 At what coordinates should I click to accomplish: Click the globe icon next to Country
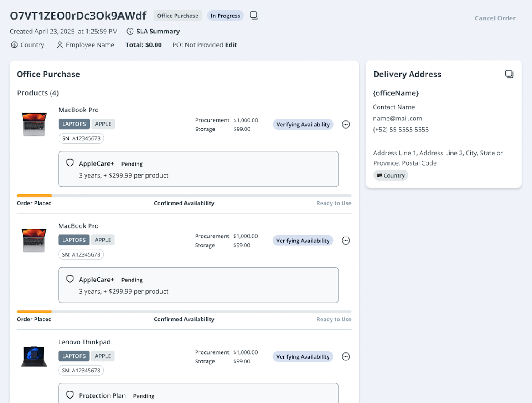pyautogui.click(x=14, y=45)
